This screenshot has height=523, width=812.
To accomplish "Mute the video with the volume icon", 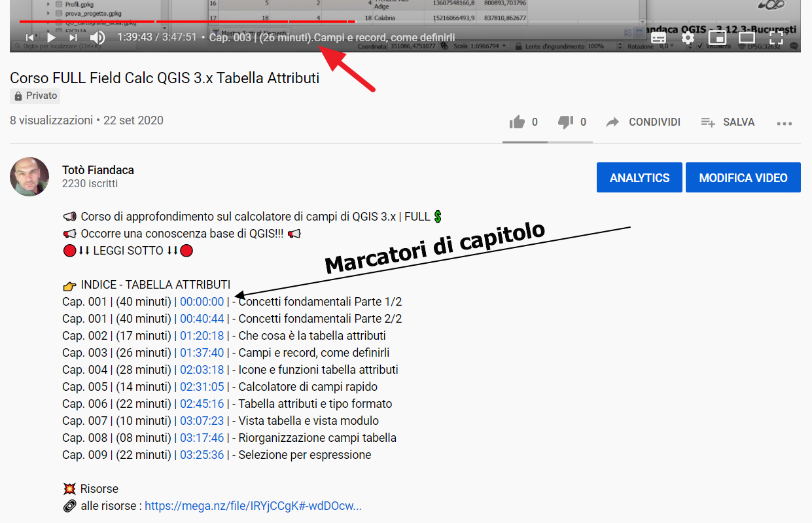I will (97, 38).
